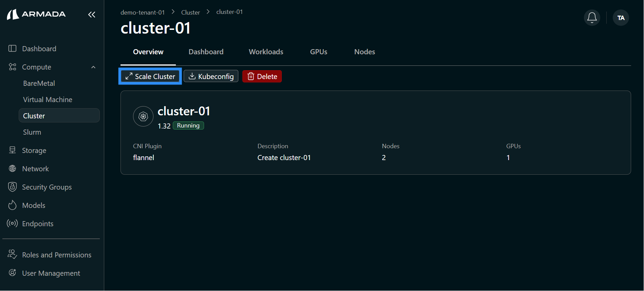Open Endpoints from the sidebar
The image size is (644, 291).
click(38, 224)
